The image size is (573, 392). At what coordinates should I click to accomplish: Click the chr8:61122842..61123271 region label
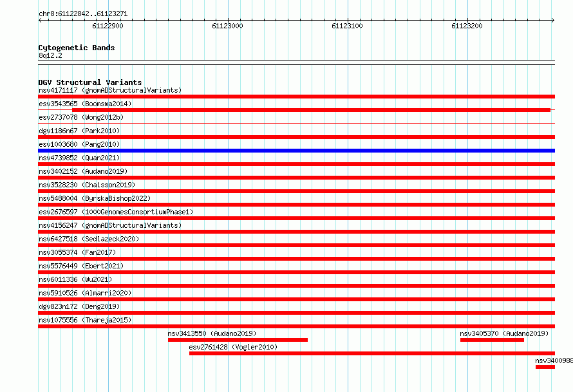tap(83, 14)
